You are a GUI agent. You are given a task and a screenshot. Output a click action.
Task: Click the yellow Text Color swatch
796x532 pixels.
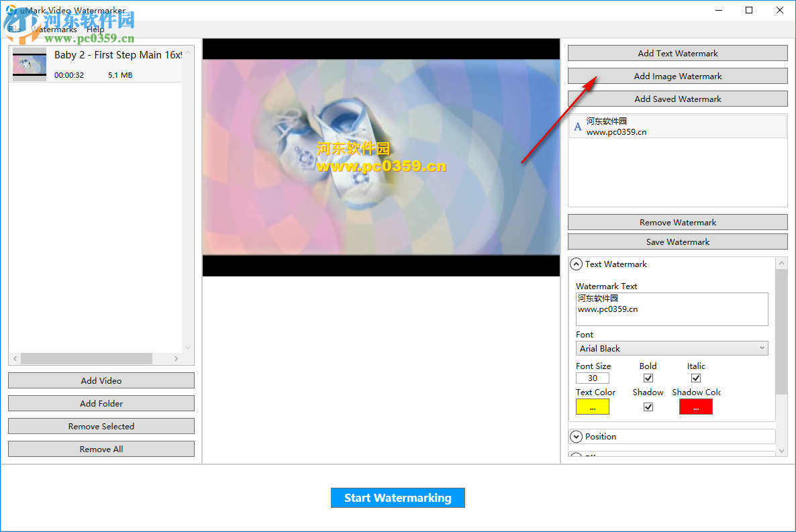coord(592,407)
